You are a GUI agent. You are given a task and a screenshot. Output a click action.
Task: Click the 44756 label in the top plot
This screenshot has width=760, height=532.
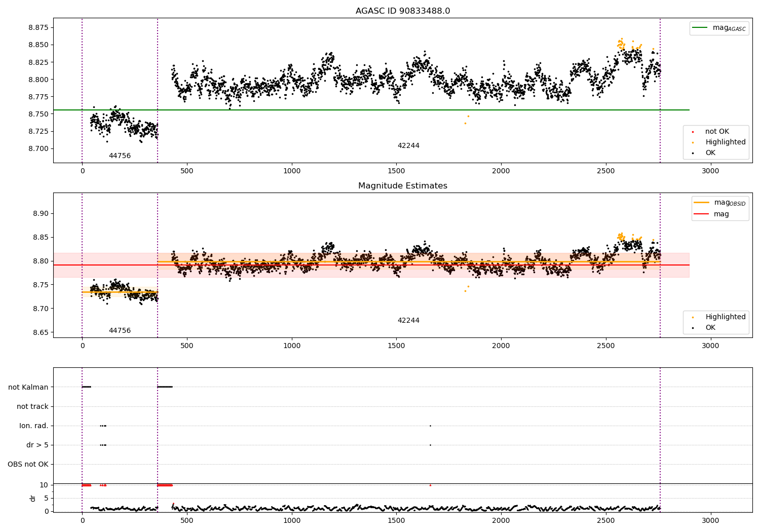[x=120, y=156]
